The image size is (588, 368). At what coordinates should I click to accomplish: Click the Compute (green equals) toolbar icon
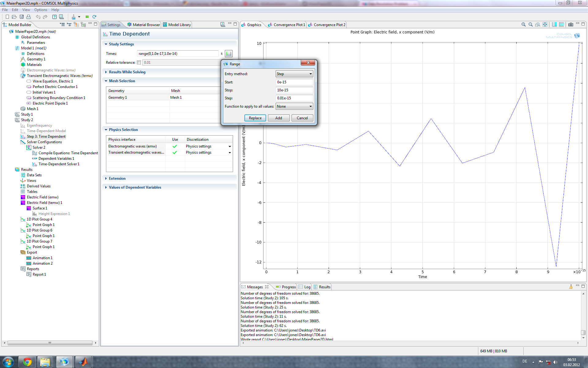pos(87,17)
